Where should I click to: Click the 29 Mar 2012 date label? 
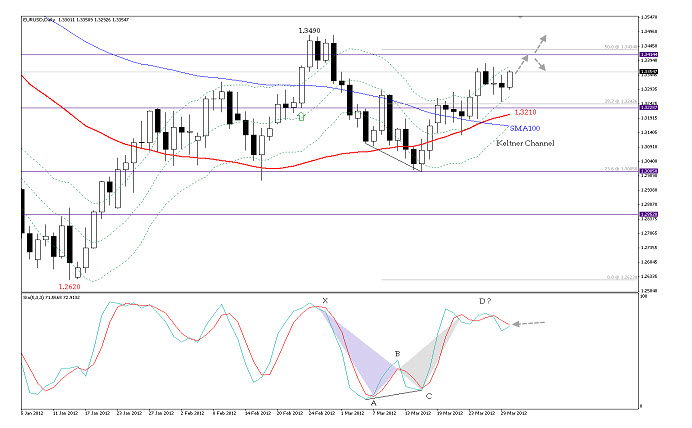[514, 413]
